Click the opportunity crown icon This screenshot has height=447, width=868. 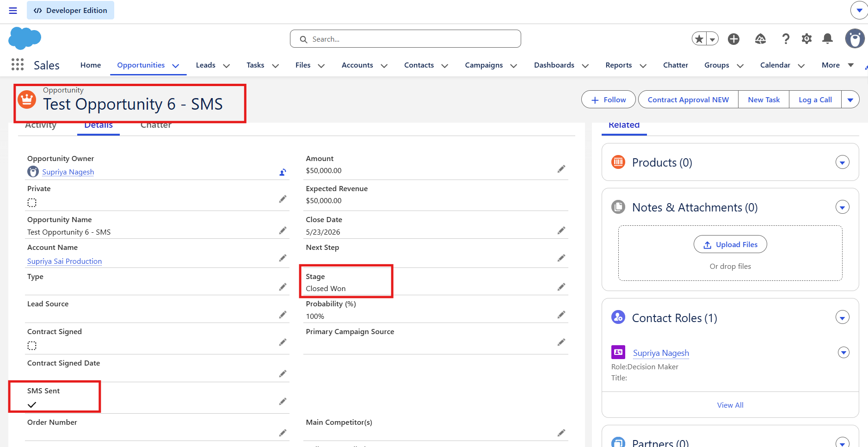coord(27,99)
